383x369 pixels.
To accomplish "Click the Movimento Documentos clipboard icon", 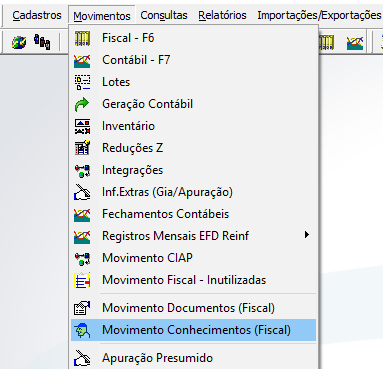I will click(82, 308).
